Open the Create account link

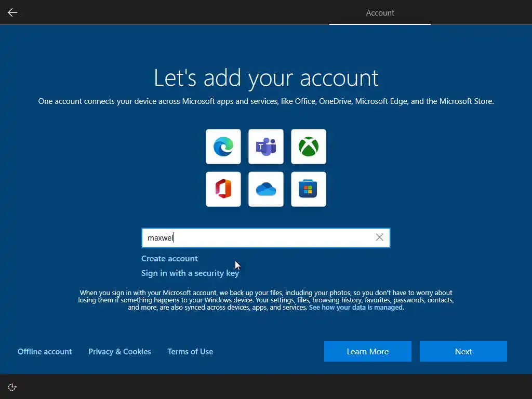point(169,259)
